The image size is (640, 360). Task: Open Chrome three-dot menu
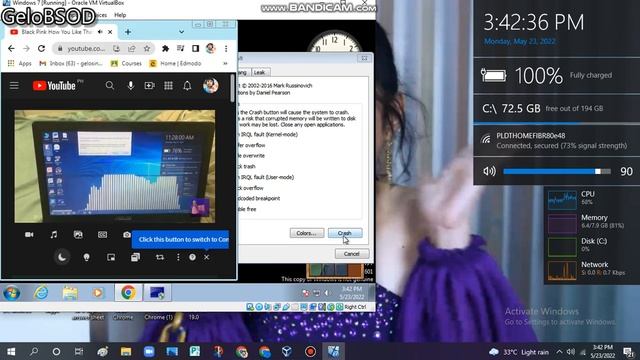(226, 49)
